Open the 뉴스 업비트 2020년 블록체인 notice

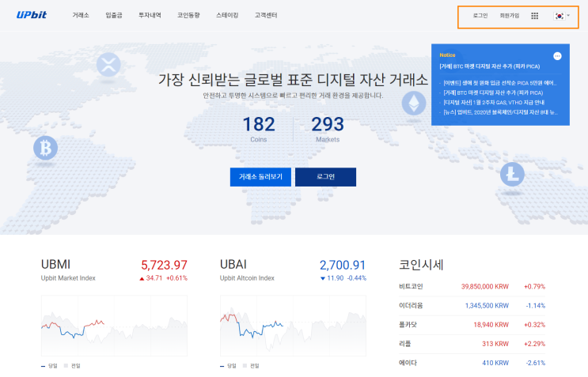(500, 112)
